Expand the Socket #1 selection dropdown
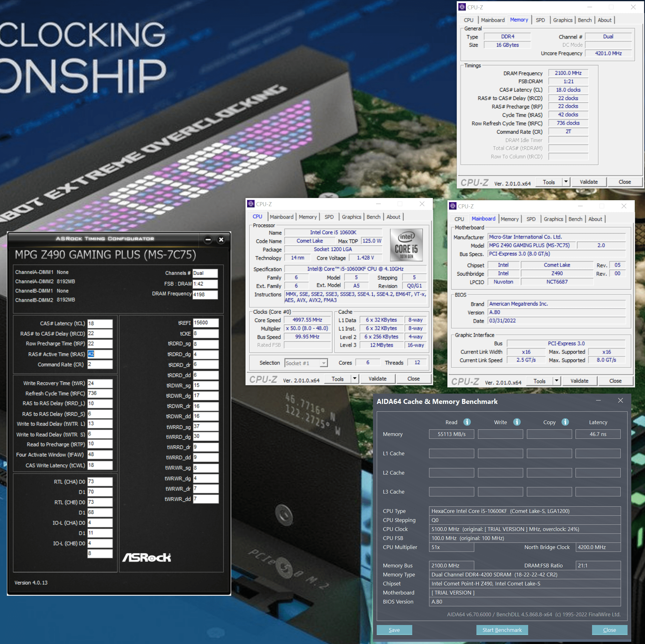Image resolution: width=645 pixels, height=644 pixels. tap(323, 363)
